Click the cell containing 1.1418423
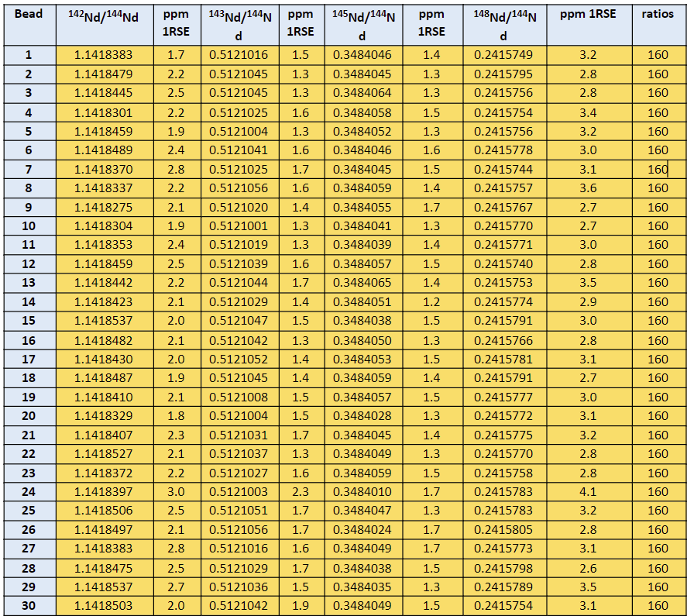Screen dimensions: 687x616 pyautogui.click(x=105, y=301)
